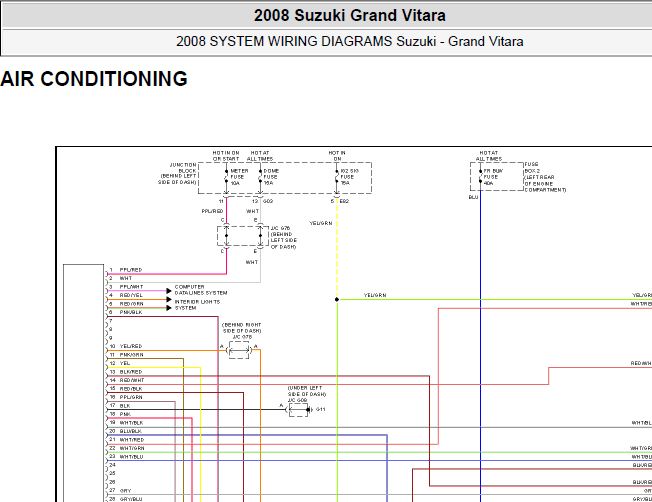Click '(UNDER LEFT SIDE OF DASH) J/C G09' label
The height and width of the screenshot is (502, 652).
[x=306, y=394]
